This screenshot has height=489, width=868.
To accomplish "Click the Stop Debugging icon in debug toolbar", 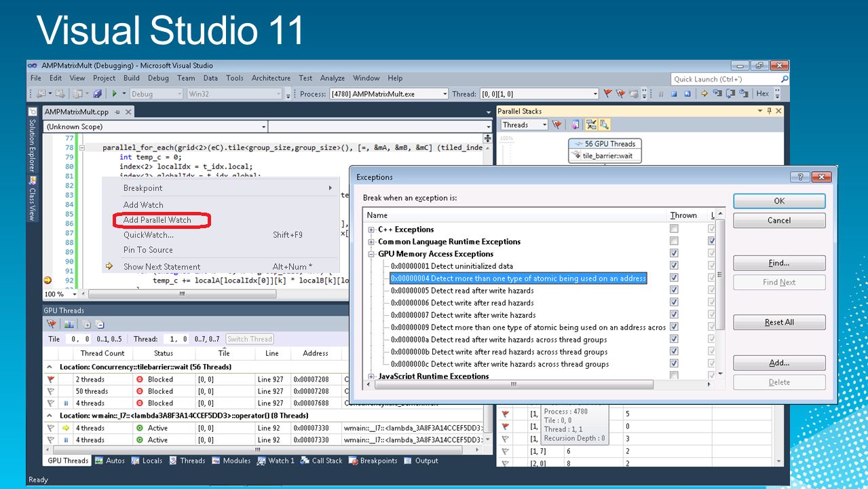I will [x=674, y=94].
